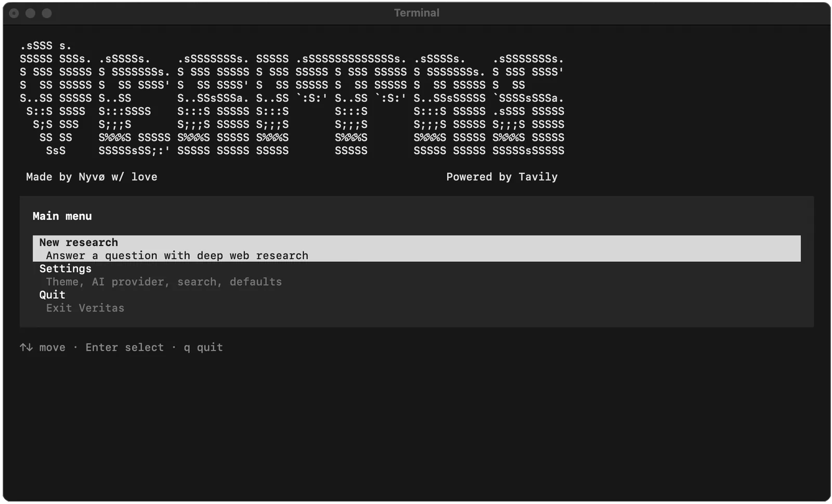Image resolution: width=832 pixels, height=504 pixels.
Task: Click the 'Made by Nyvø w/ love' text
Action: (x=92, y=177)
